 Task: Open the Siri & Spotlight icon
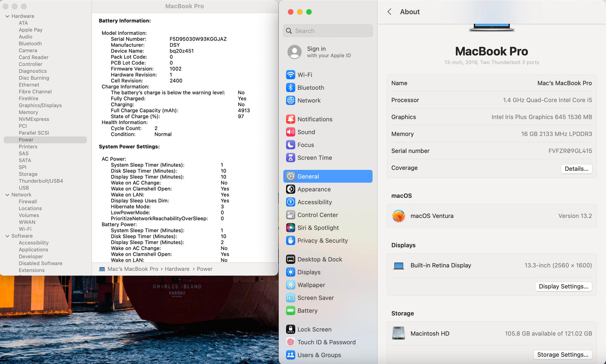pyautogui.click(x=291, y=228)
